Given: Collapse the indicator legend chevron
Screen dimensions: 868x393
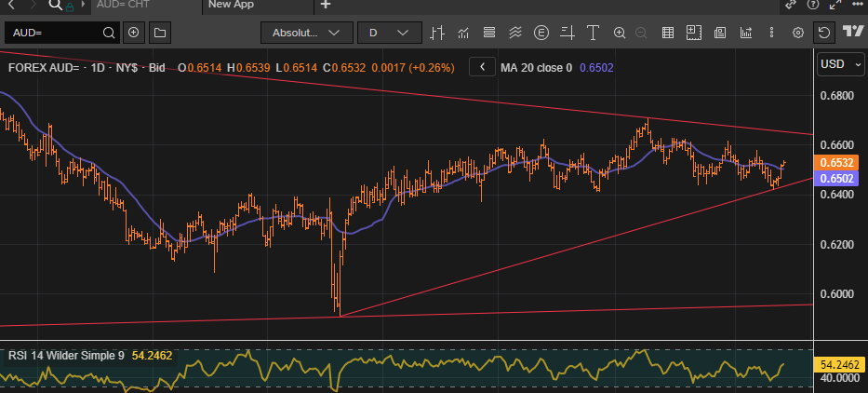Looking at the screenshot, I should 482,67.
